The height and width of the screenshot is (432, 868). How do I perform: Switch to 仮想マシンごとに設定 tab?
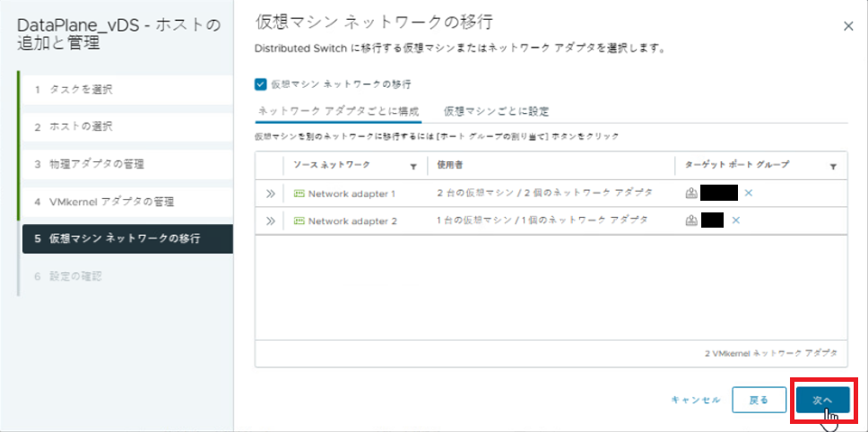[496, 111]
